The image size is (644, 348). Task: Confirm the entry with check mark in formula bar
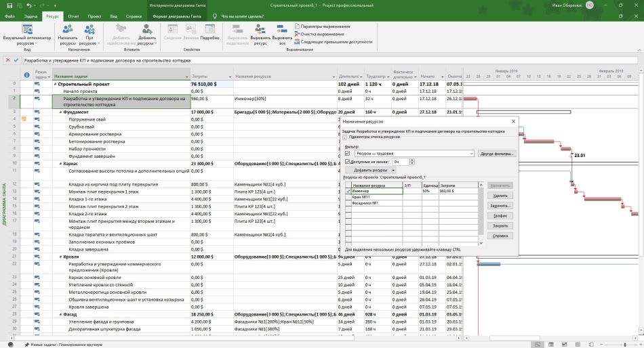[x=16, y=60]
